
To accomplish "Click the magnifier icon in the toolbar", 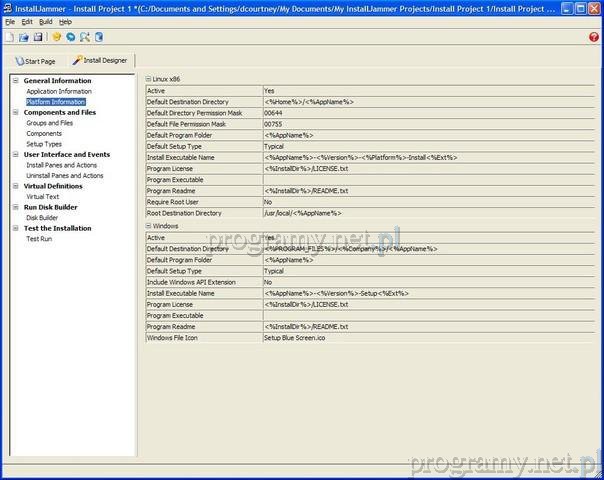I will [x=85, y=37].
